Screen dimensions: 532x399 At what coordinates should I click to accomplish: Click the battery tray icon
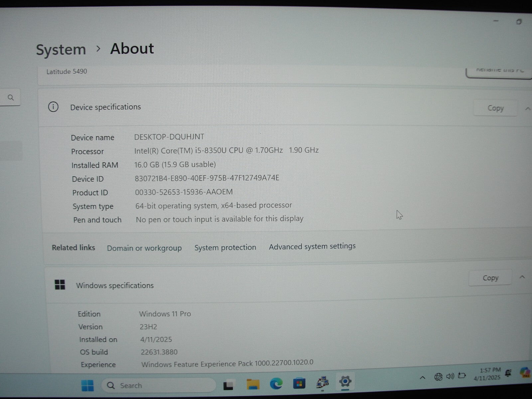[462, 375]
